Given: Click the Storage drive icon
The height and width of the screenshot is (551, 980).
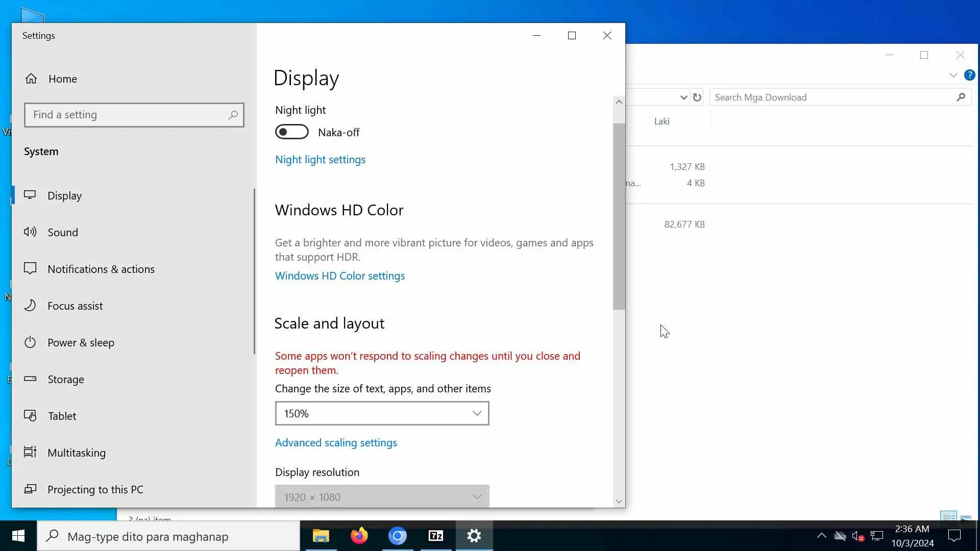Looking at the screenshot, I should [x=30, y=379].
